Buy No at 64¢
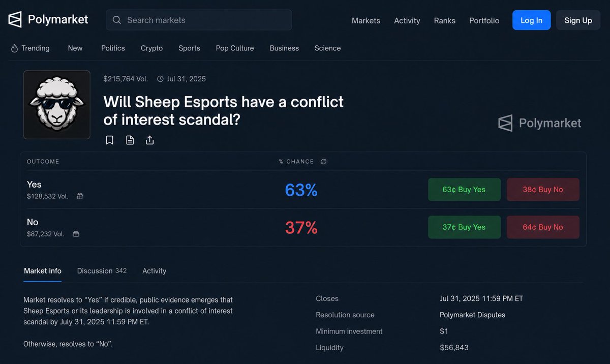The height and width of the screenshot is (364, 610). (543, 227)
